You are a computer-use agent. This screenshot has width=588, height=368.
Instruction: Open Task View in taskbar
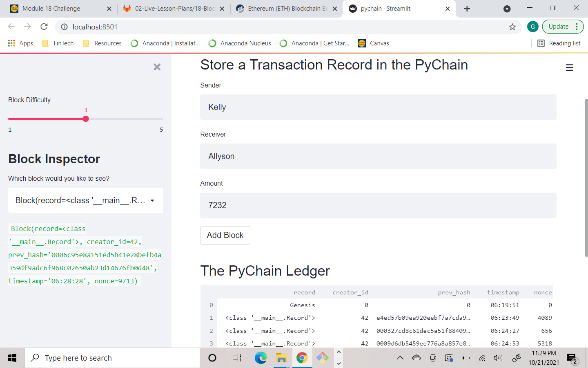click(236, 358)
